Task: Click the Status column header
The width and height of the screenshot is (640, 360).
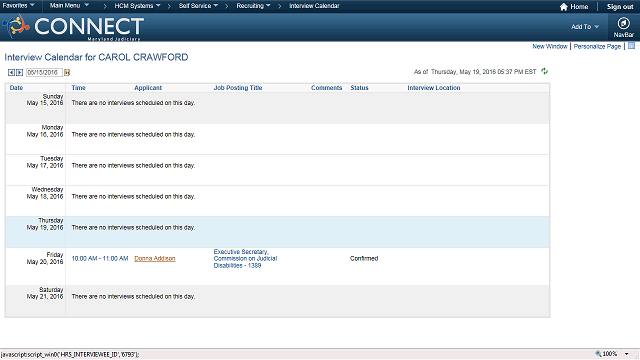Action: point(359,88)
